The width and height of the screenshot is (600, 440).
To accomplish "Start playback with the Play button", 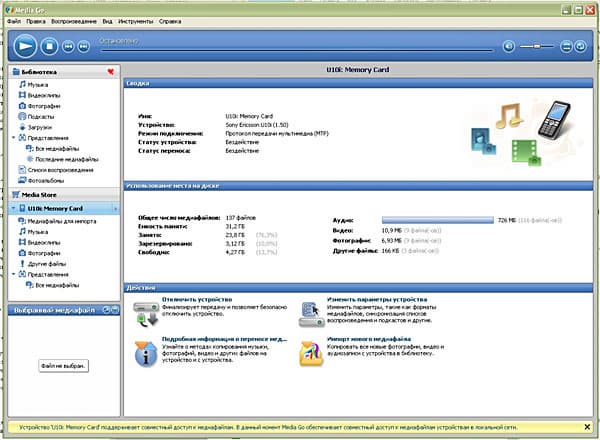I will pos(25,46).
